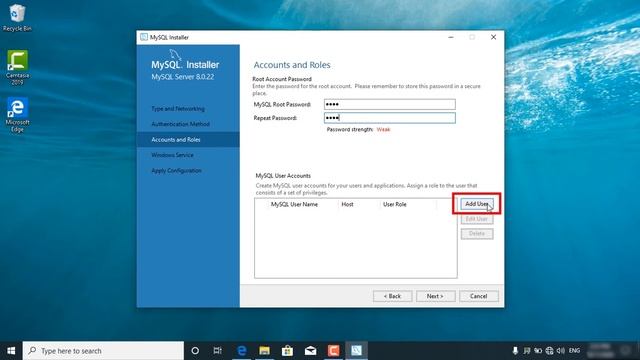Select Windows Service step
The image size is (640, 360).
172,155
